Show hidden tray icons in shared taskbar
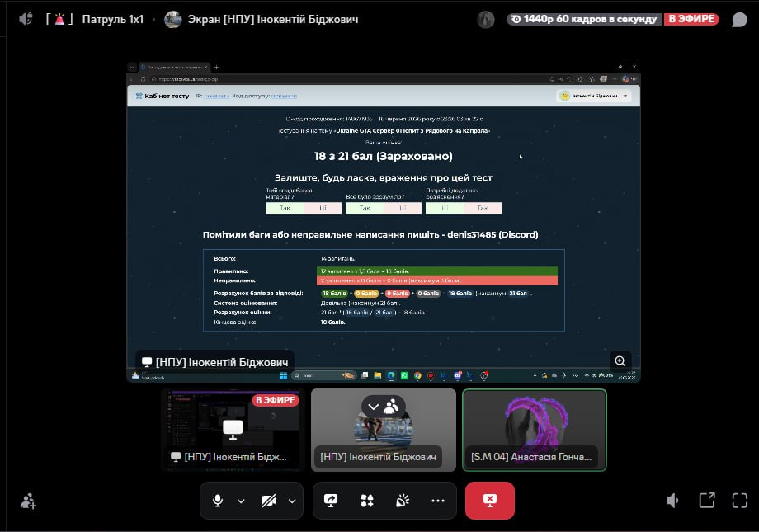The width and height of the screenshot is (759, 532). pos(535,375)
